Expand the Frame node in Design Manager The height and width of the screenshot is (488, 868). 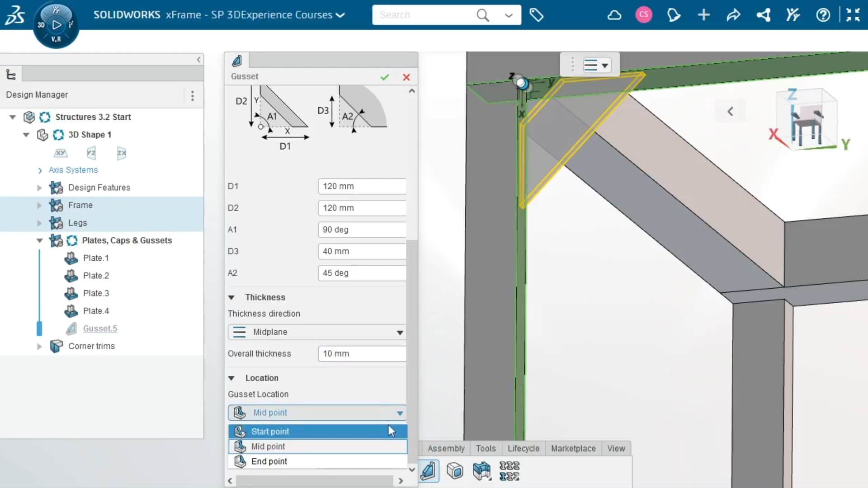(x=39, y=205)
